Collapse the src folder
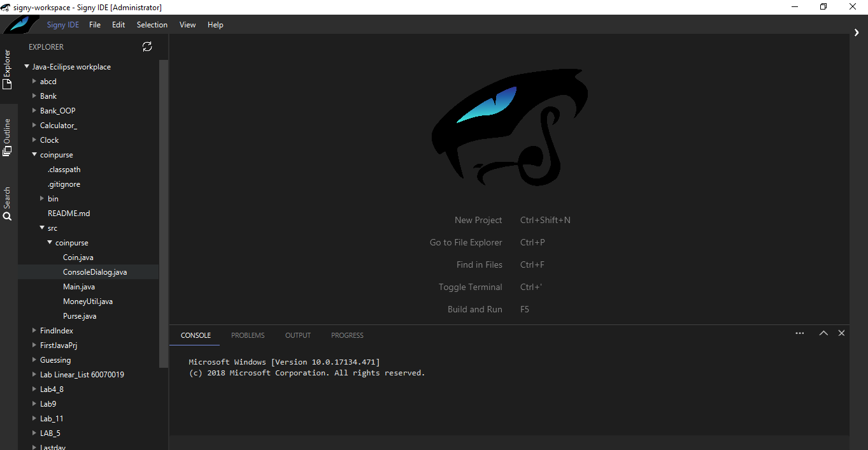This screenshot has height=450, width=868. pyautogui.click(x=42, y=228)
